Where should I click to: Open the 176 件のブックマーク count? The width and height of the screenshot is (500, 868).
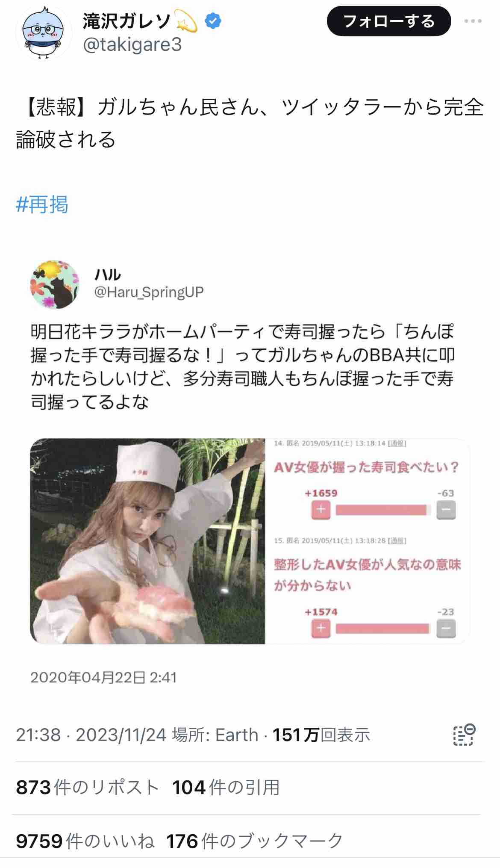[255, 841]
